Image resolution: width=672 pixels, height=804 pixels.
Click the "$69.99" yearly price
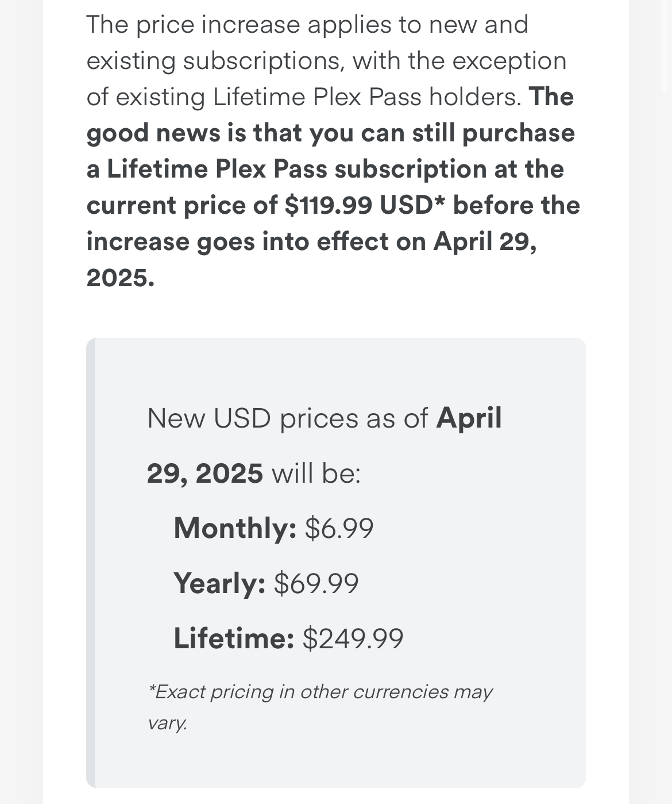pyautogui.click(x=316, y=583)
